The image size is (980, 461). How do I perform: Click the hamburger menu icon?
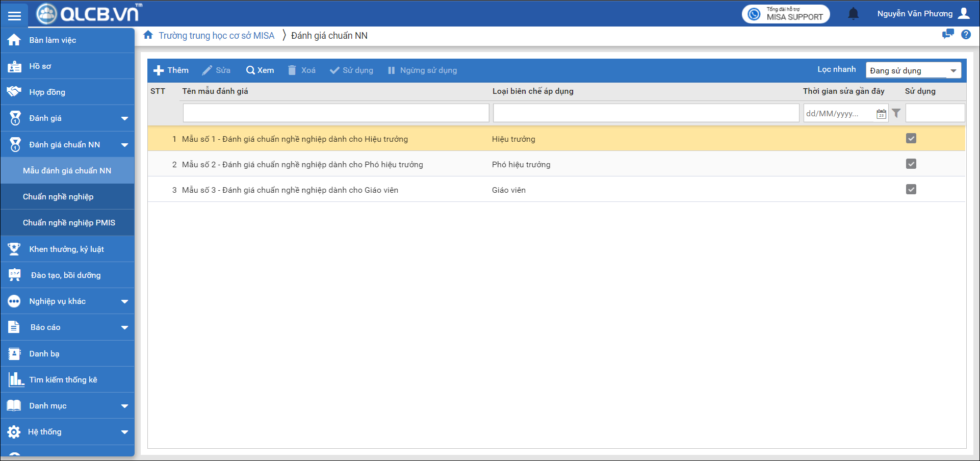[14, 15]
